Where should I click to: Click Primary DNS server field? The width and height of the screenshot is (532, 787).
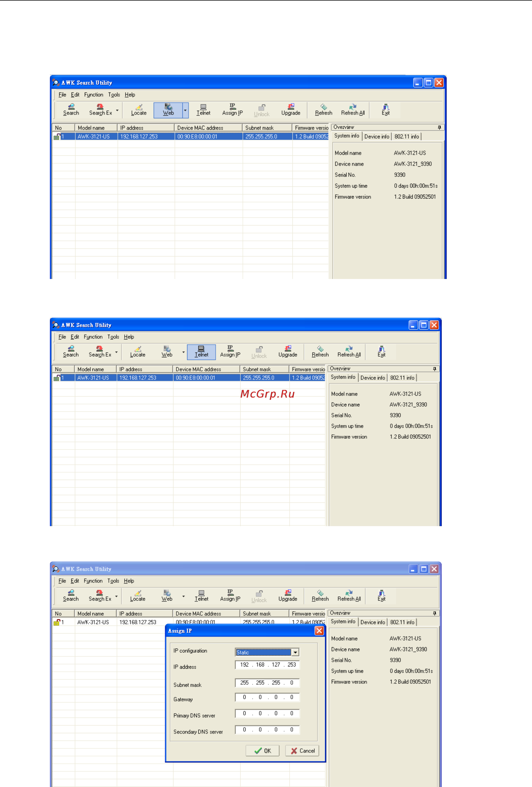[x=267, y=713]
